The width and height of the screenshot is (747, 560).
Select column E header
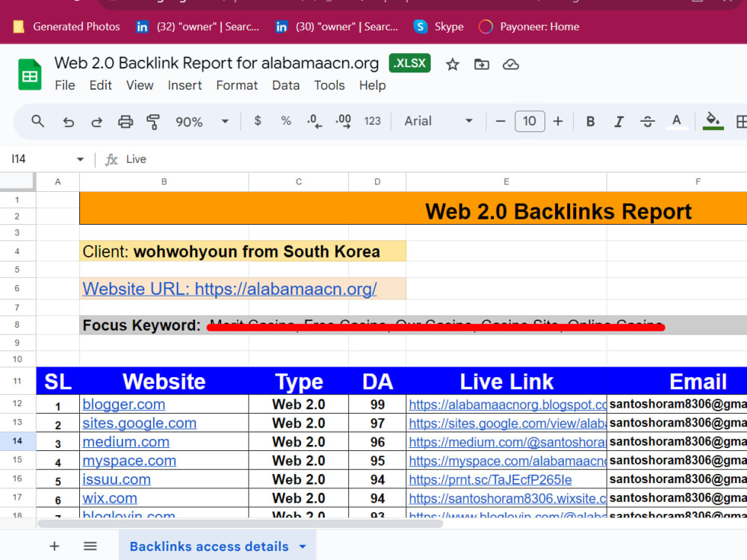tap(506, 182)
